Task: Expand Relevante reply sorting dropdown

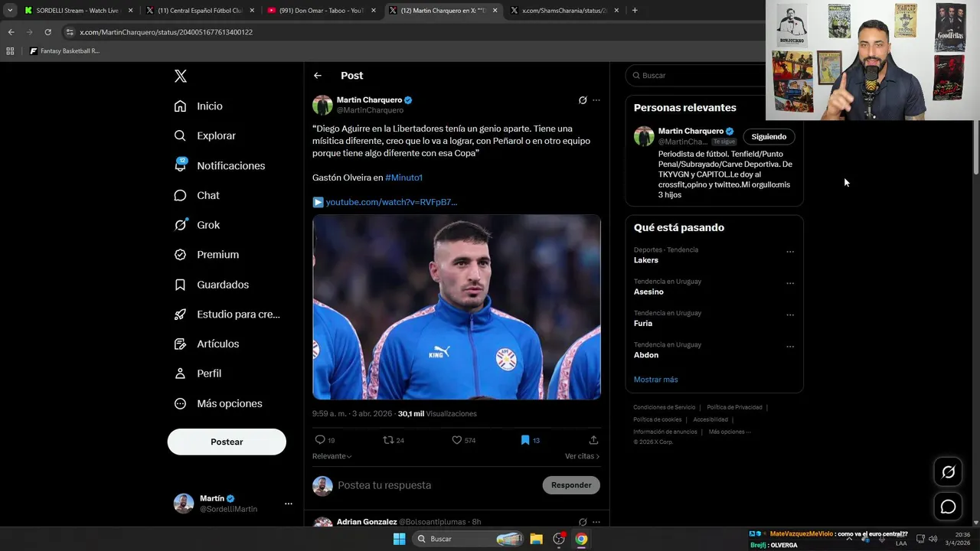Action: (x=332, y=456)
